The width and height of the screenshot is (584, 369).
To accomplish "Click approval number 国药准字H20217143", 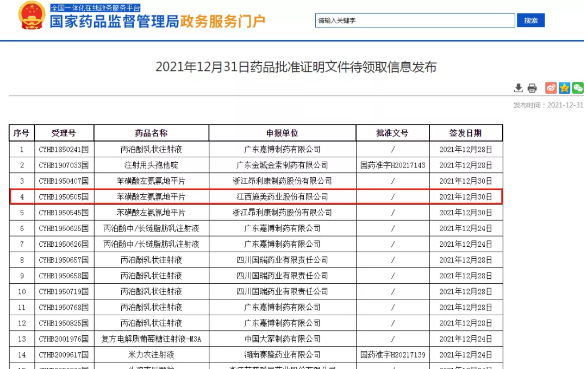I will [393, 165].
